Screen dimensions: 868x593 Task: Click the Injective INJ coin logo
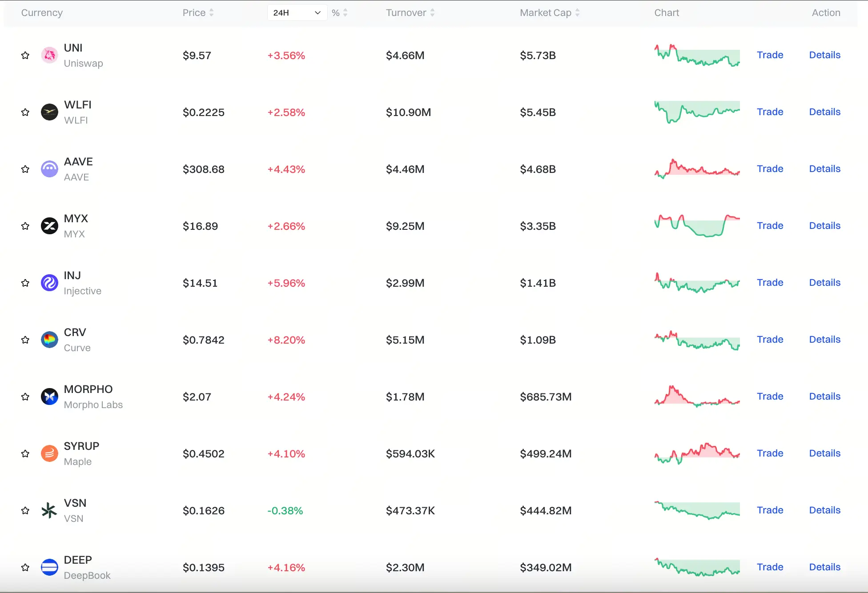click(49, 283)
